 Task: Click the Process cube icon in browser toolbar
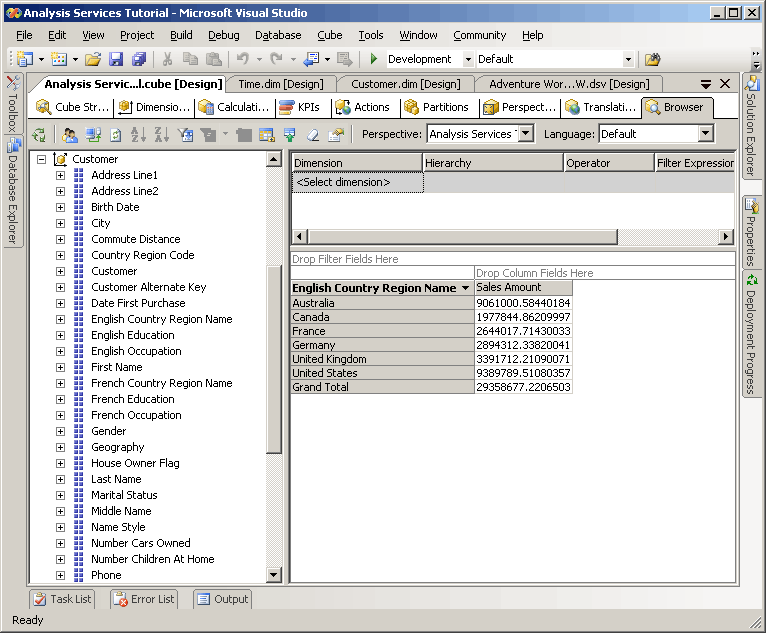[x=39, y=135]
